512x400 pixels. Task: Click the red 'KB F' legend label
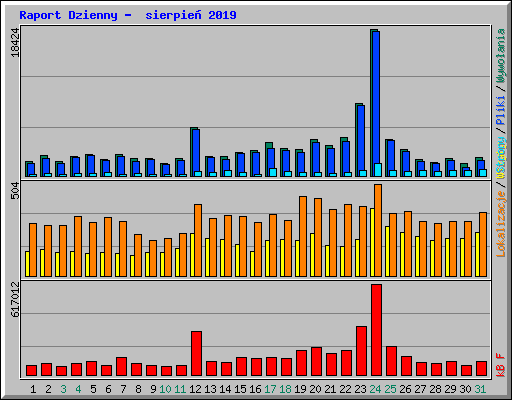(x=501, y=365)
